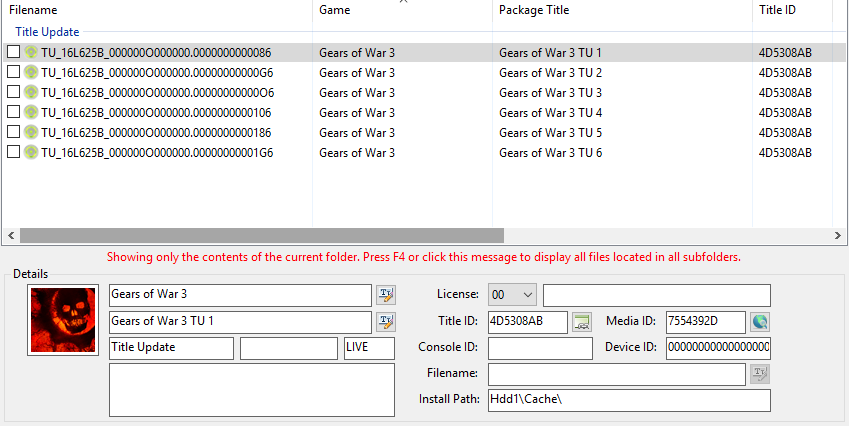Click the package icon of the TU 6 row
This screenshot has height=426, width=849.
tap(31, 152)
